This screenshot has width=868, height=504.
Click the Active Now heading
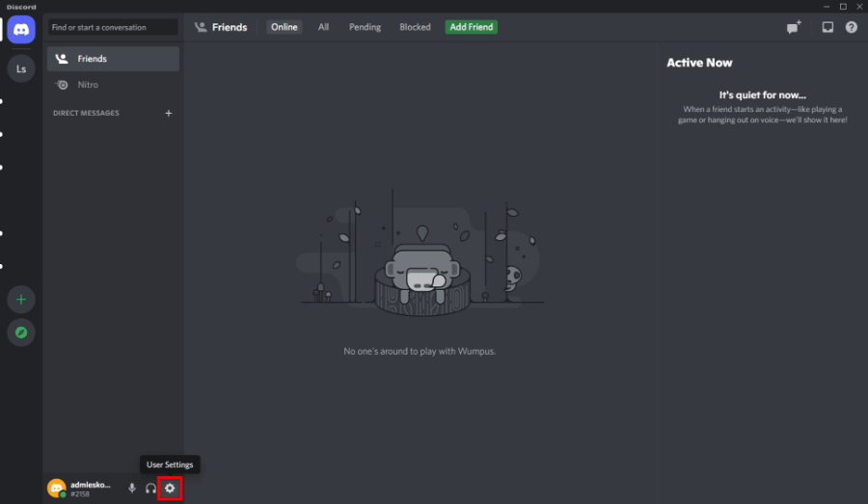[x=699, y=63]
